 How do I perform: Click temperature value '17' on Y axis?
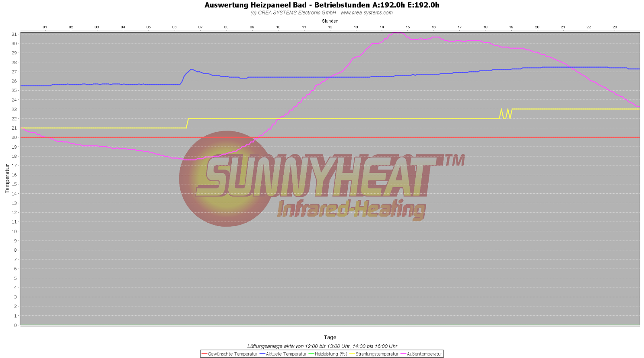(14, 166)
